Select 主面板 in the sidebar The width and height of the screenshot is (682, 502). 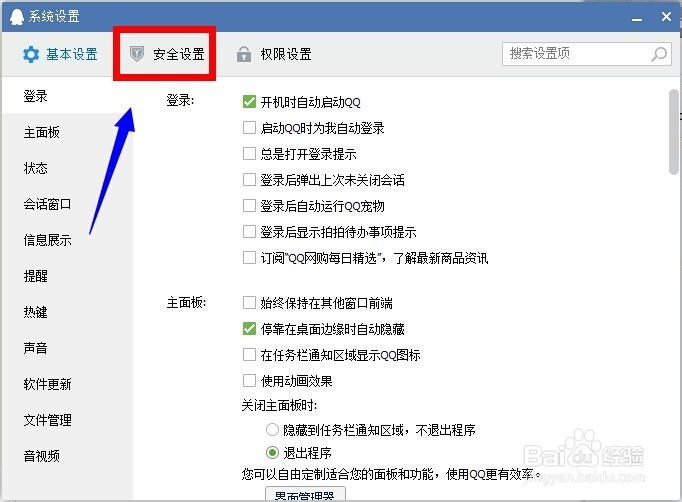tap(67, 132)
